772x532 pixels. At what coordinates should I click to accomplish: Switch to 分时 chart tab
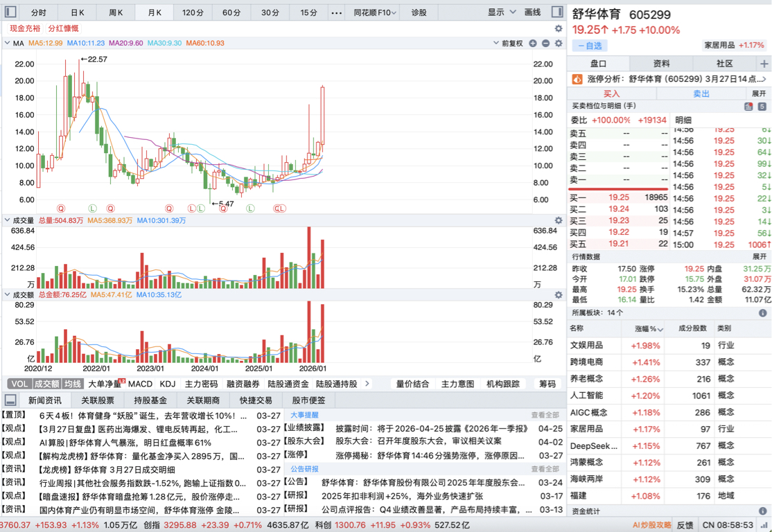click(x=38, y=12)
